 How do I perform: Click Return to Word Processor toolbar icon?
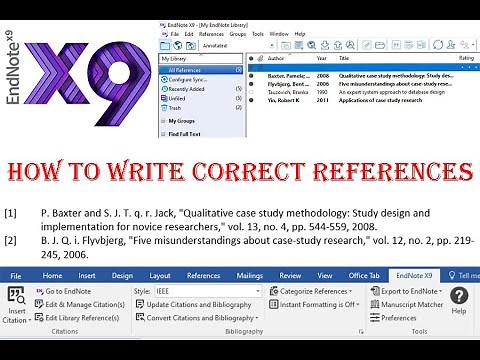pos(421,45)
